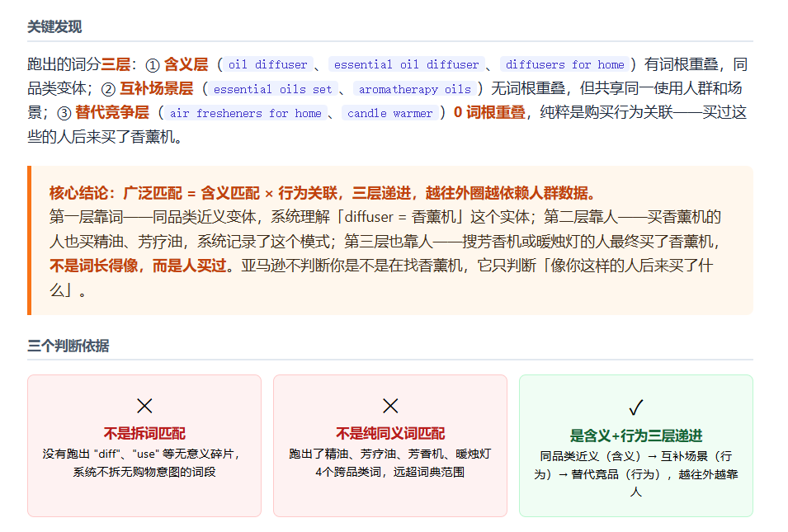Viewport: 788px width, 532px height.
Task: Click the green card's 同品类近义 description text
Action: [636, 473]
